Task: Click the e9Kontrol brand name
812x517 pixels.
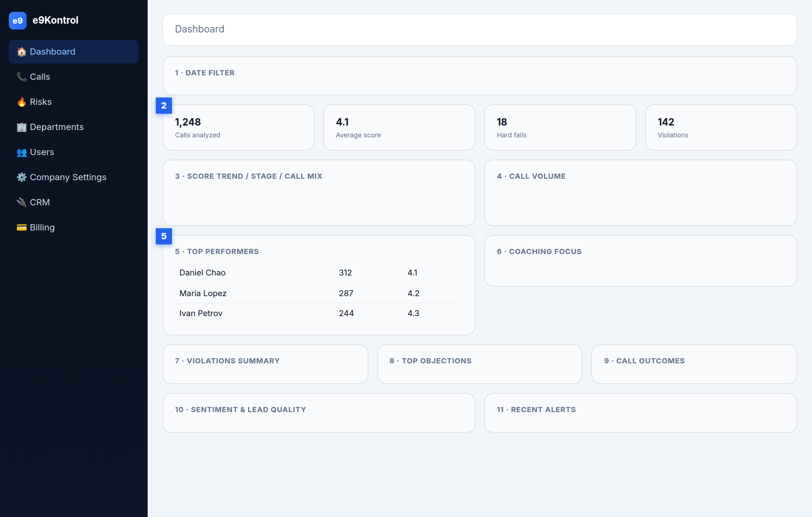Action: click(55, 20)
